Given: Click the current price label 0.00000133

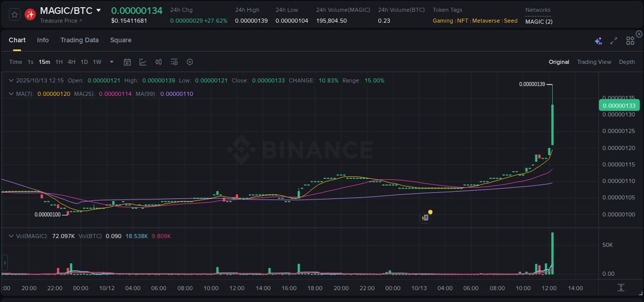Looking at the screenshot, I should click(x=619, y=105).
